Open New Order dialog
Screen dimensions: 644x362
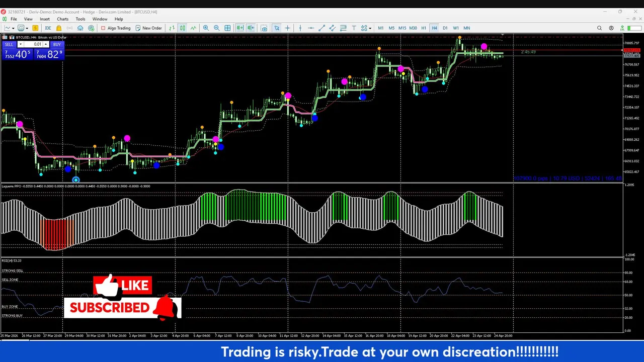[x=148, y=28]
